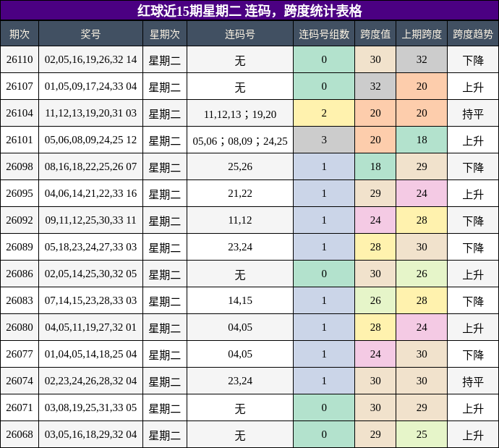Select the 跨度趋势 column header
Viewport: 499px width, 448px height.
(x=473, y=34)
